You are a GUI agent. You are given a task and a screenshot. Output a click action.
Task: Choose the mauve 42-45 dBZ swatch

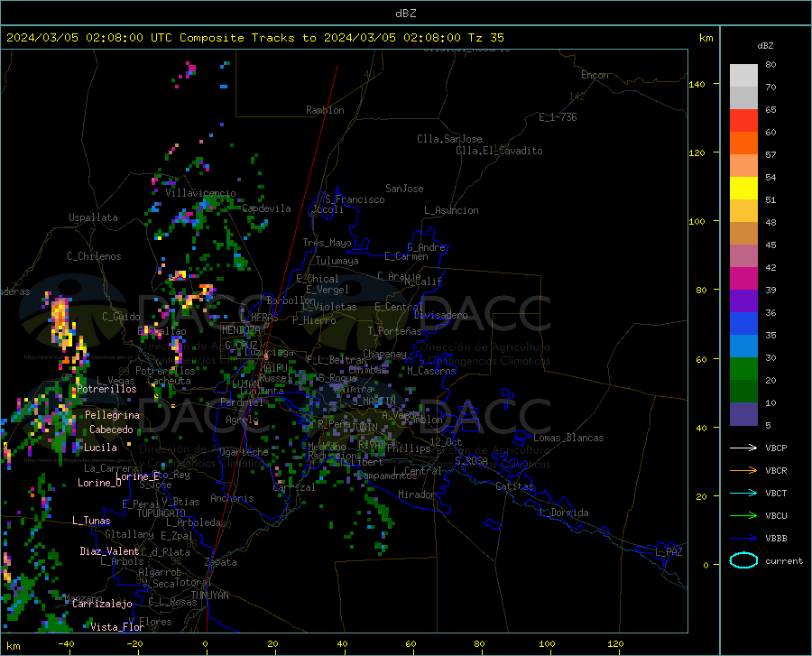[x=743, y=256]
